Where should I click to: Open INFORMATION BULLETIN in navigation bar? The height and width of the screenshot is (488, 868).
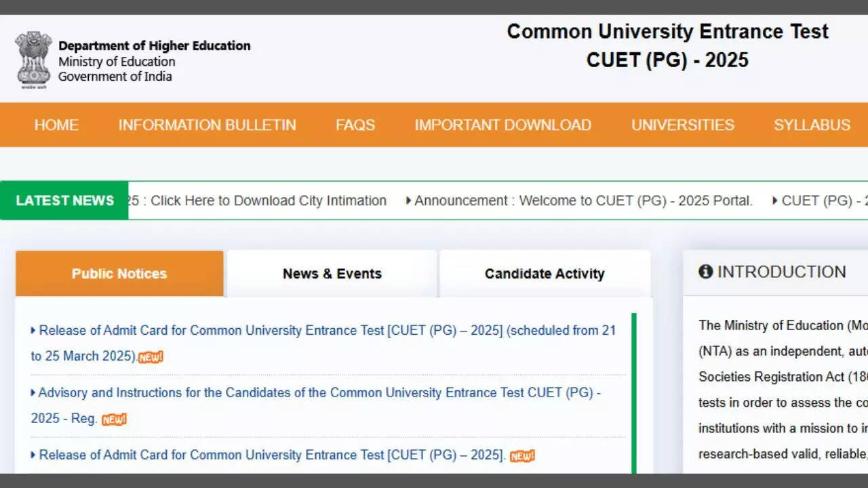pyautogui.click(x=207, y=125)
